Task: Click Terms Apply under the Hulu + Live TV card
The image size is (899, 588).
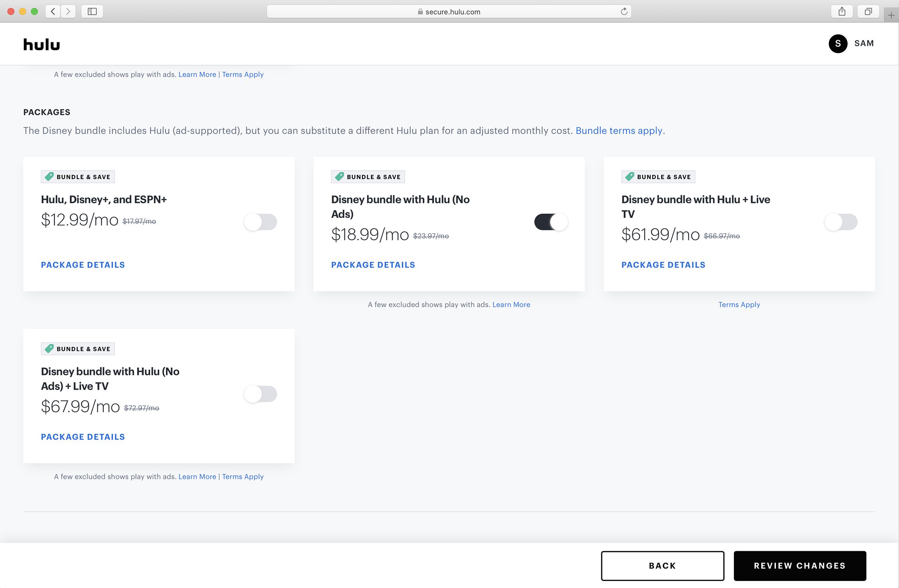Action: point(739,305)
